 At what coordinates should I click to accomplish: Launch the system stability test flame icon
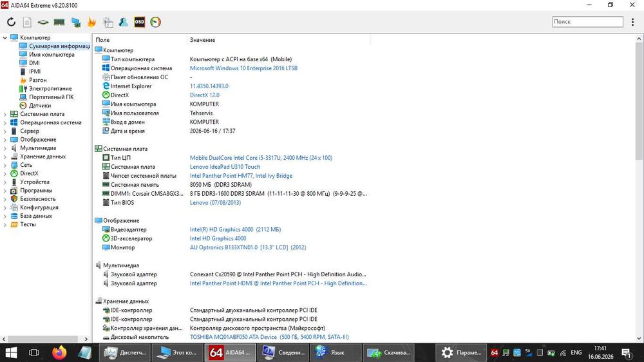coord(91,22)
